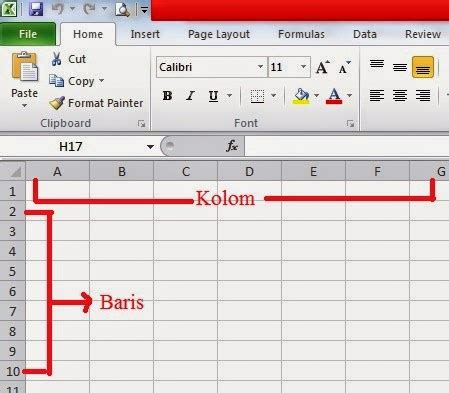Image resolution: width=449 pixels, height=393 pixels.
Task: Select row 9 header
Action: click(x=13, y=351)
